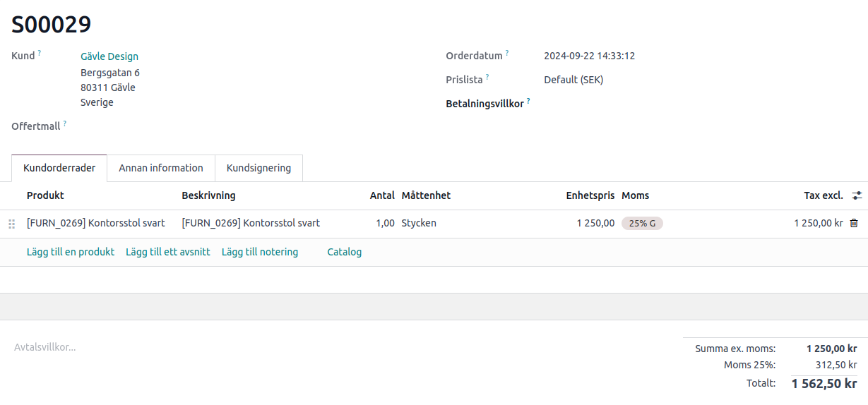The width and height of the screenshot is (868, 405).
Task: Click help icon beside Betalningsvillkor
Action: point(528,101)
